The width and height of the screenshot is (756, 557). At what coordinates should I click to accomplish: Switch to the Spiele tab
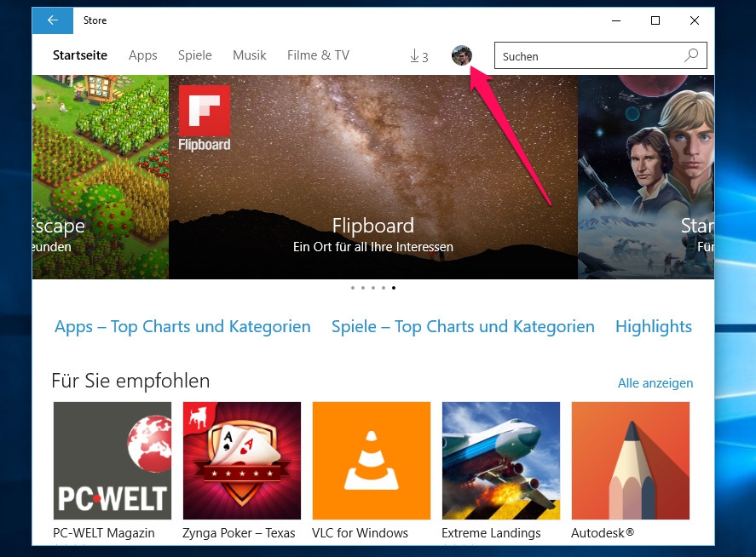195,55
